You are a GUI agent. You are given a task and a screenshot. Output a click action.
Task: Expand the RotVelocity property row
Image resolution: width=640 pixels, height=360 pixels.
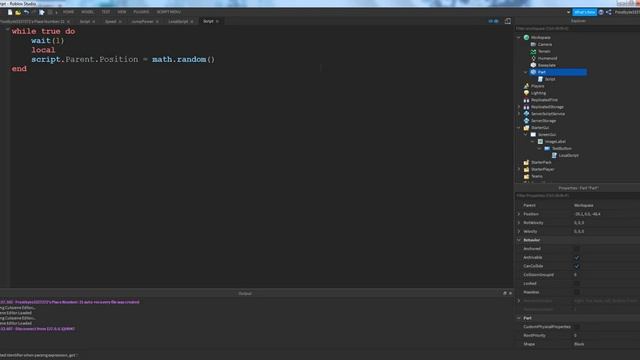point(519,223)
